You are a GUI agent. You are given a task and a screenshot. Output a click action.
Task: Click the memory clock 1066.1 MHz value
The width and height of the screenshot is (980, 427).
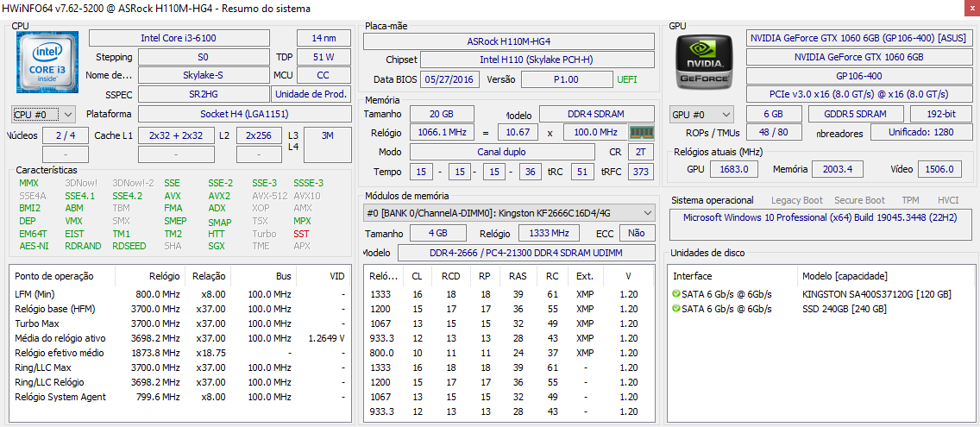point(442,133)
